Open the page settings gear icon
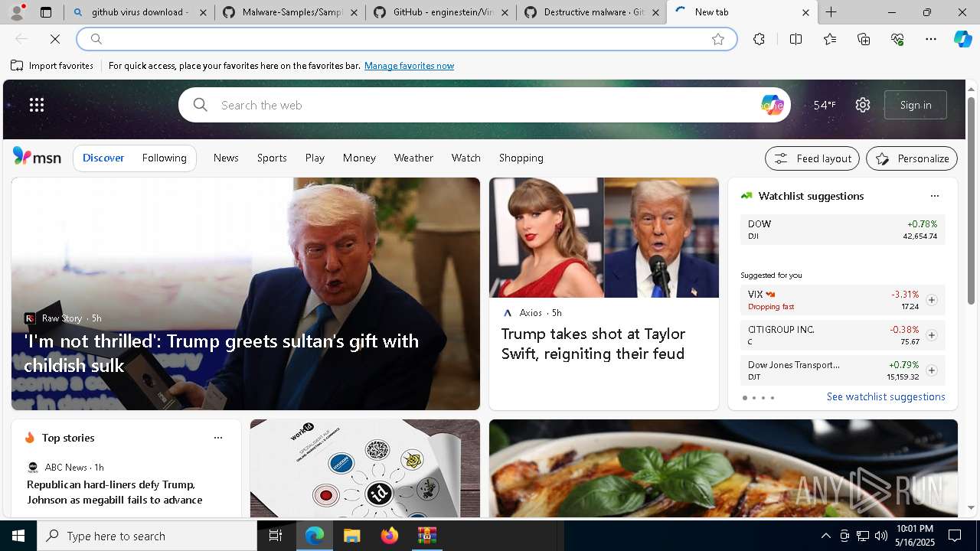The height and width of the screenshot is (551, 980). [x=863, y=105]
